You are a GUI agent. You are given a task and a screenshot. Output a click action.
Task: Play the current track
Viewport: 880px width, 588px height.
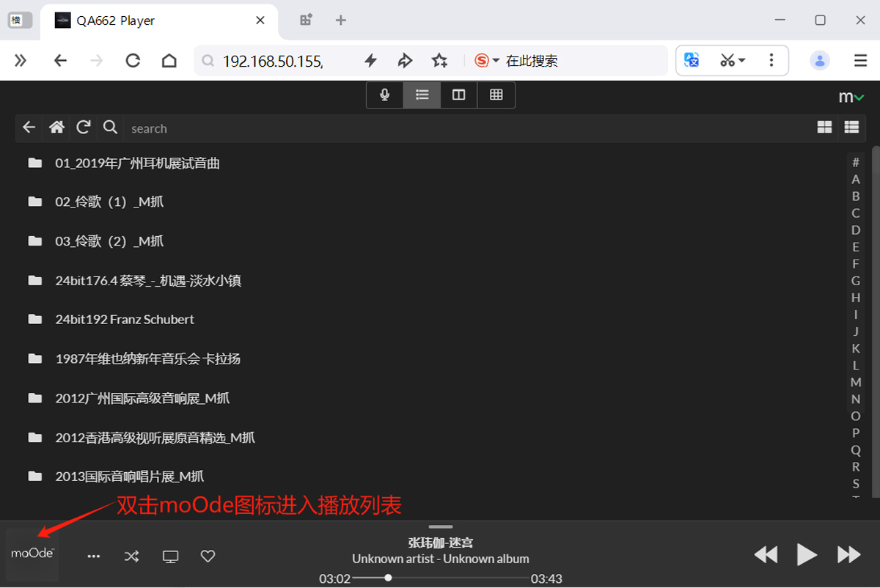point(807,555)
